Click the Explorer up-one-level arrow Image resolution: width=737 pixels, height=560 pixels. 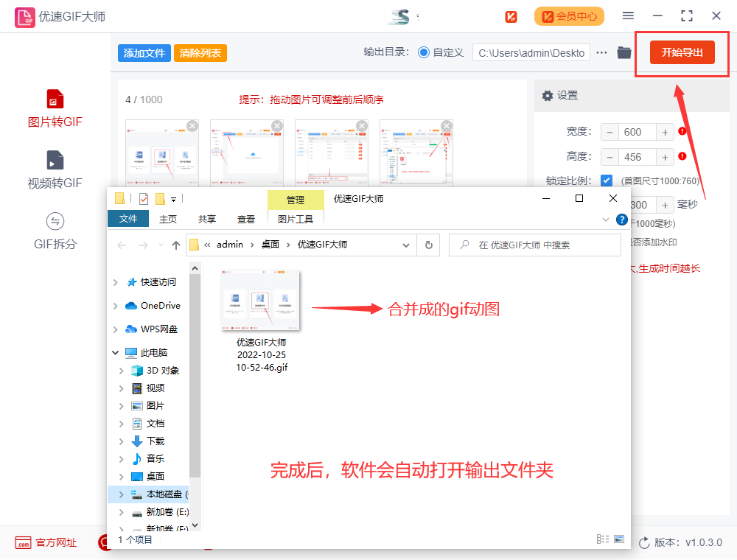coord(176,245)
